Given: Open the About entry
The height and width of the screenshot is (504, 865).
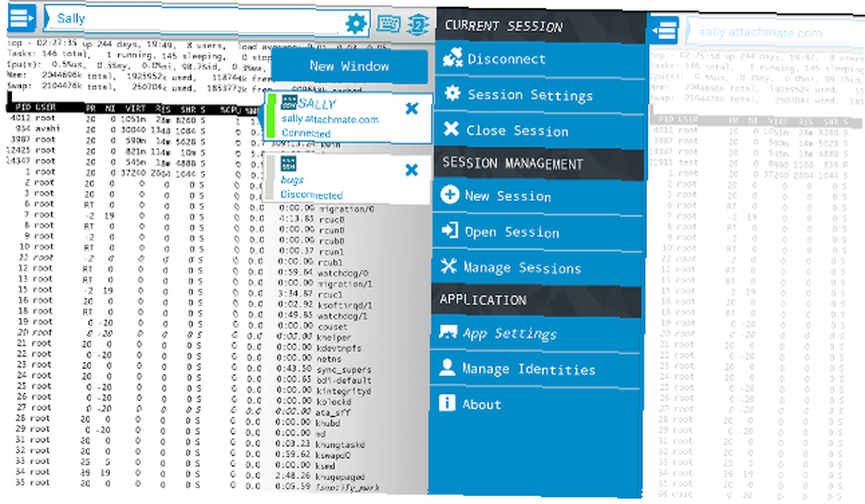Looking at the screenshot, I should pos(534,405).
